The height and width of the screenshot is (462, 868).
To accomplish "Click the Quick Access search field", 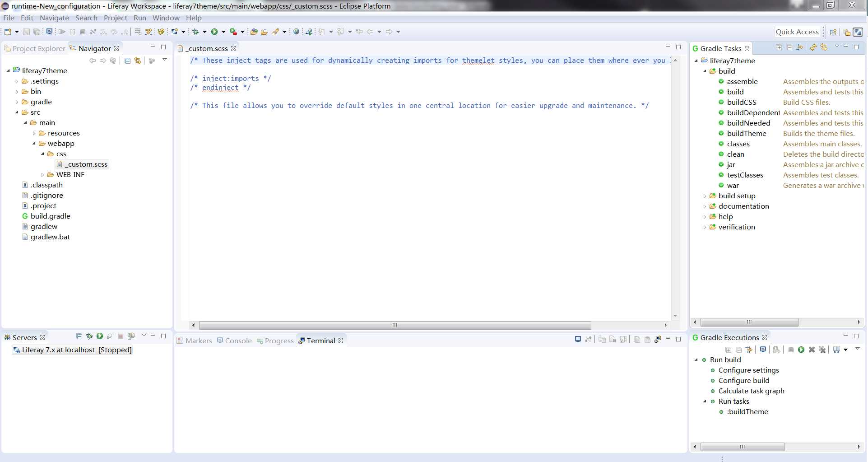I will 797,32.
